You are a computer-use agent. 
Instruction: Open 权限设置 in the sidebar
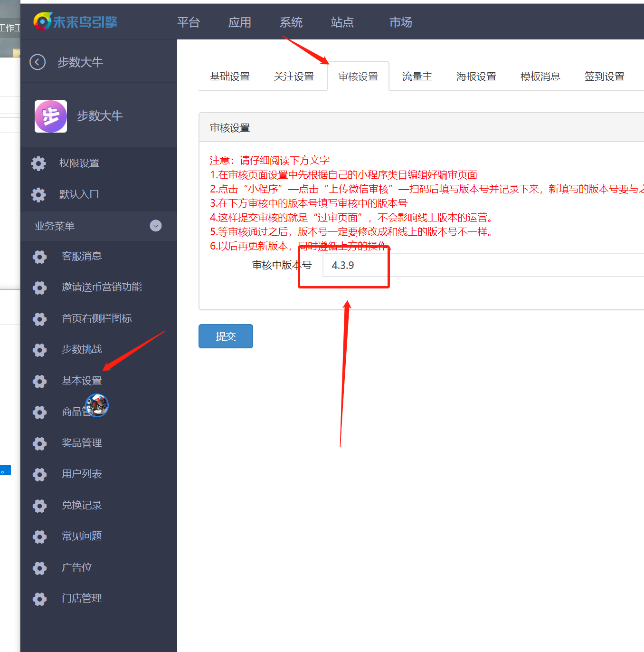pyautogui.click(x=79, y=163)
